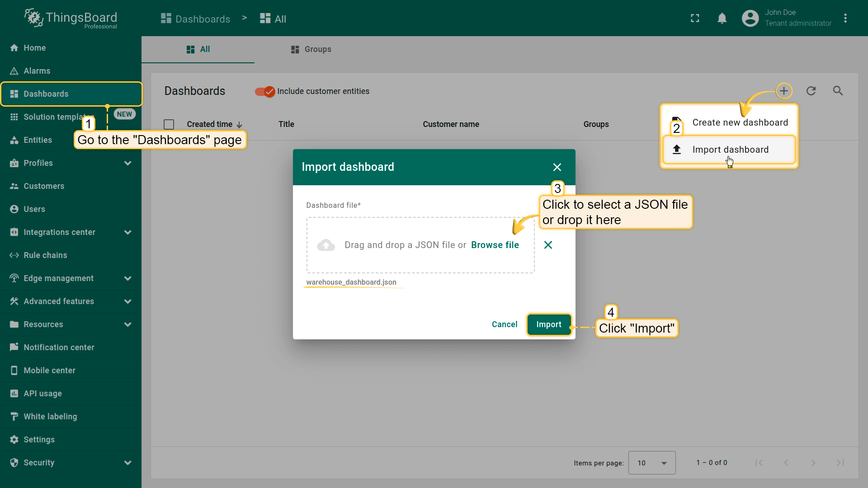Image resolution: width=868 pixels, height=488 pixels.
Task: Clear selected file with teal X icon
Action: (548, 245)
